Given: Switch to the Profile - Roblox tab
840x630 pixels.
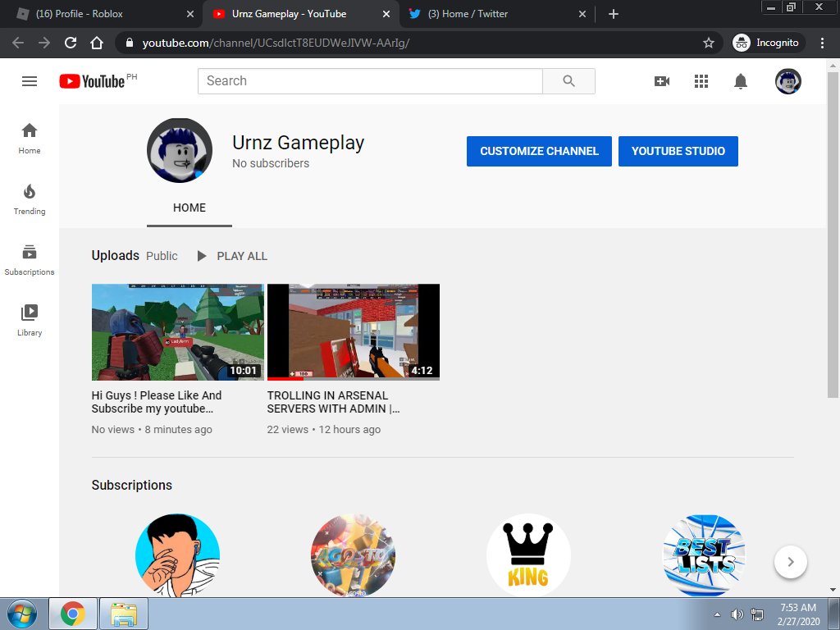Looking at the screenshot, I should pyautogui.click(x=102, y=14).
